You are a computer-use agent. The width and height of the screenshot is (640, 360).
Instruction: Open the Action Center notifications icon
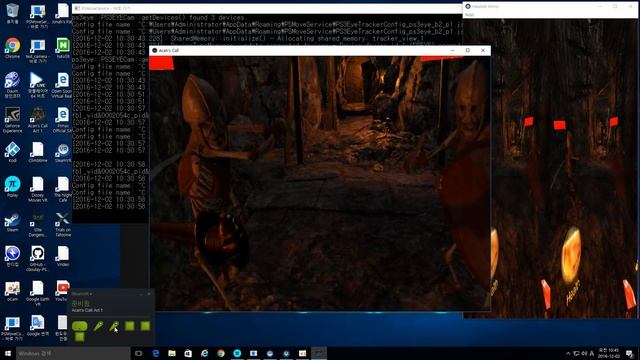point(630,353)
